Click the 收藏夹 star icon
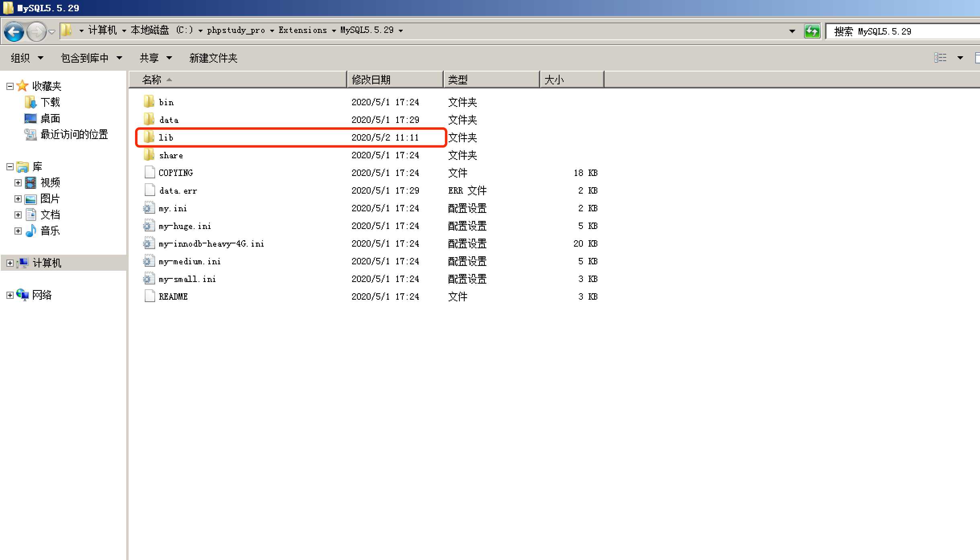Image resolution: width=980 pixels, height=560 pixels. coord(23,86)
